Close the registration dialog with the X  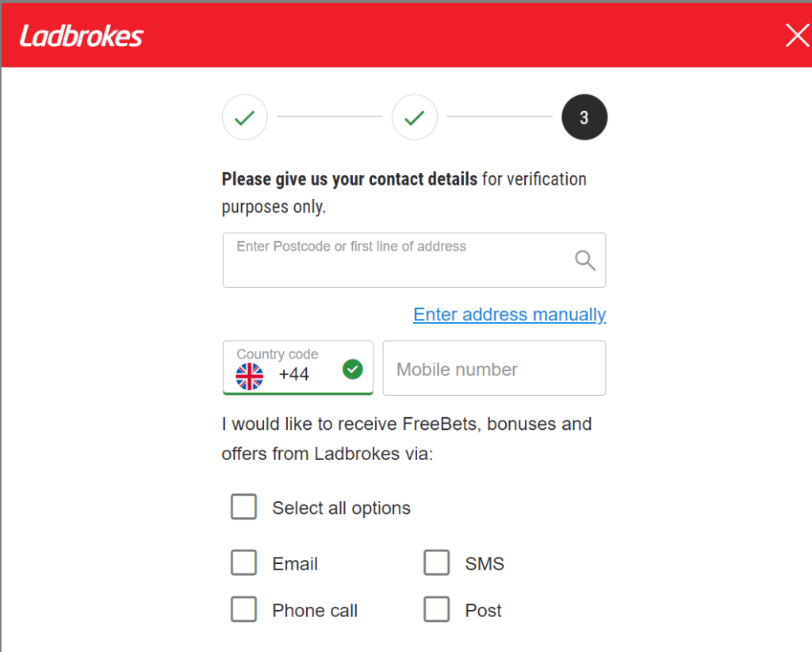(796, 35)
